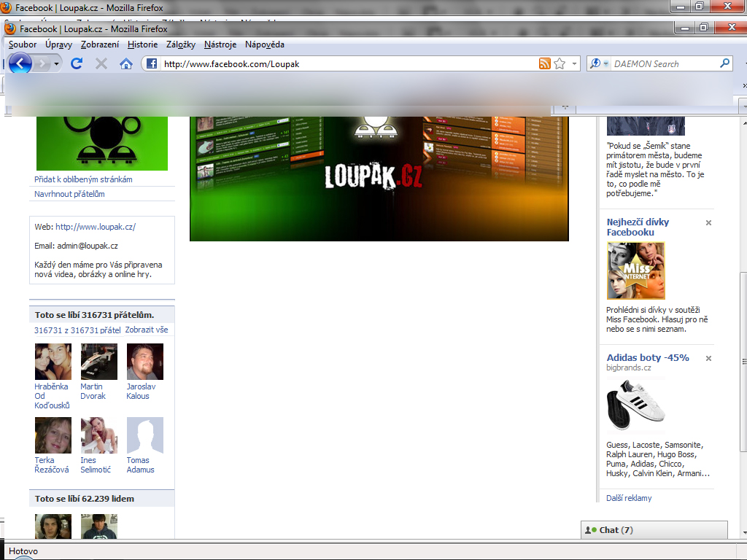Click the Email: admin@loupak.cz text

point(76,246)
